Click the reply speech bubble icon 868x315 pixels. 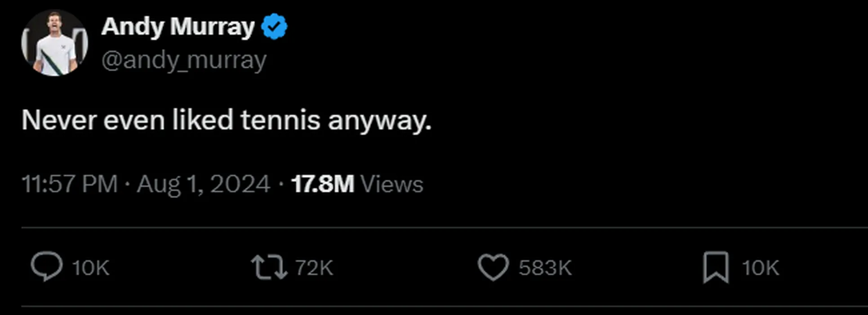[46, 267]
